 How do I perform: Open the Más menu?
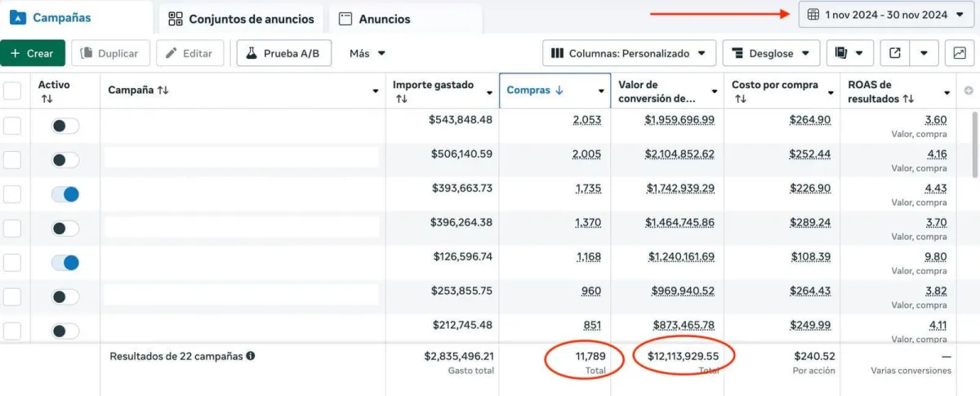[x=367, y=53]
